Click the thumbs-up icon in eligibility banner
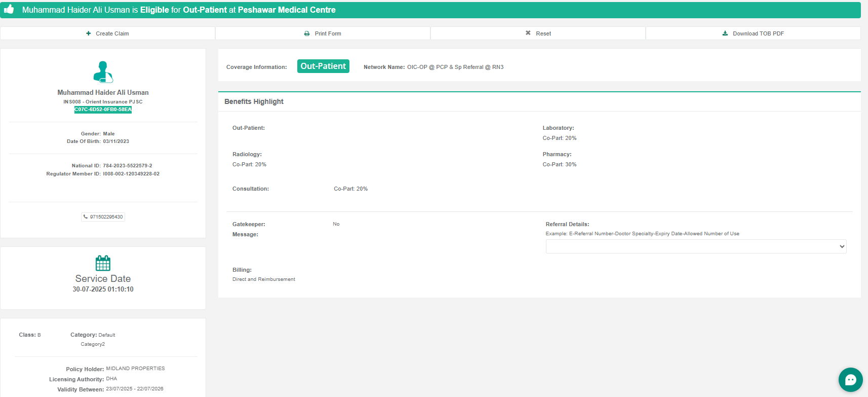 pos(9,9)
